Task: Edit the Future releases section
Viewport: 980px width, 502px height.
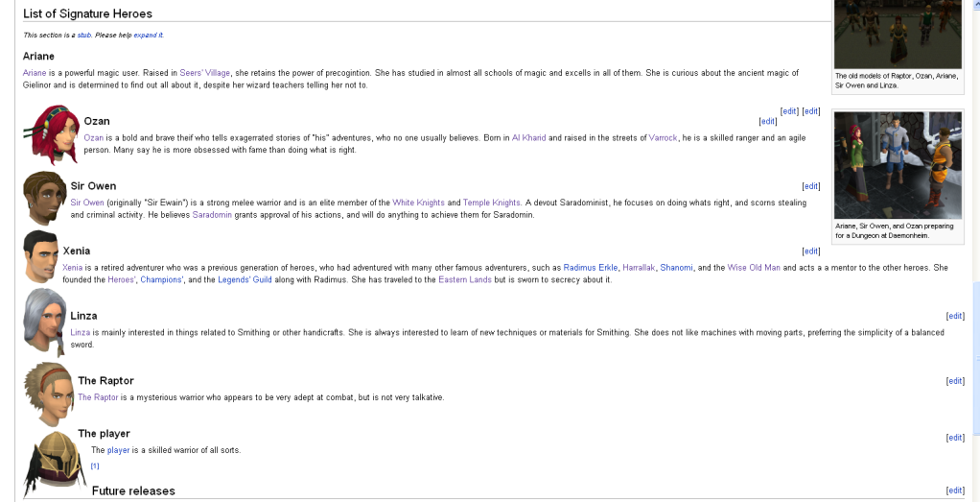Action: tap(954, 490)
